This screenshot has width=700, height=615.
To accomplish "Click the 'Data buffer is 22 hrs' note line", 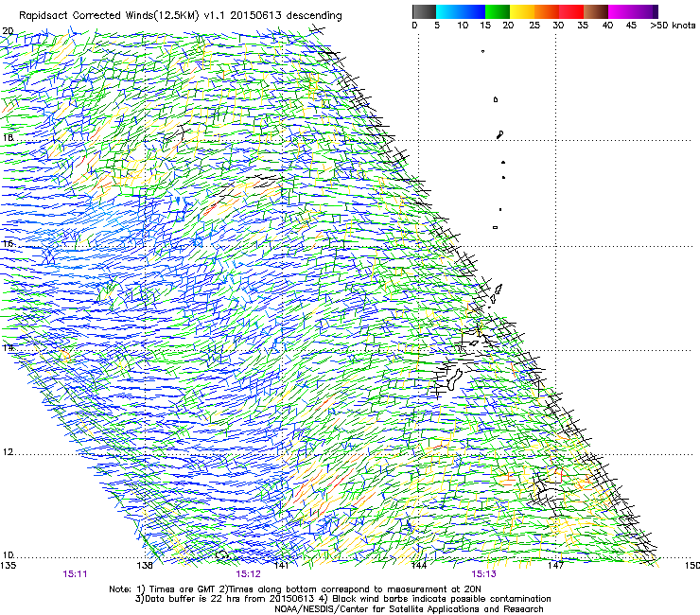I will 342,599.
